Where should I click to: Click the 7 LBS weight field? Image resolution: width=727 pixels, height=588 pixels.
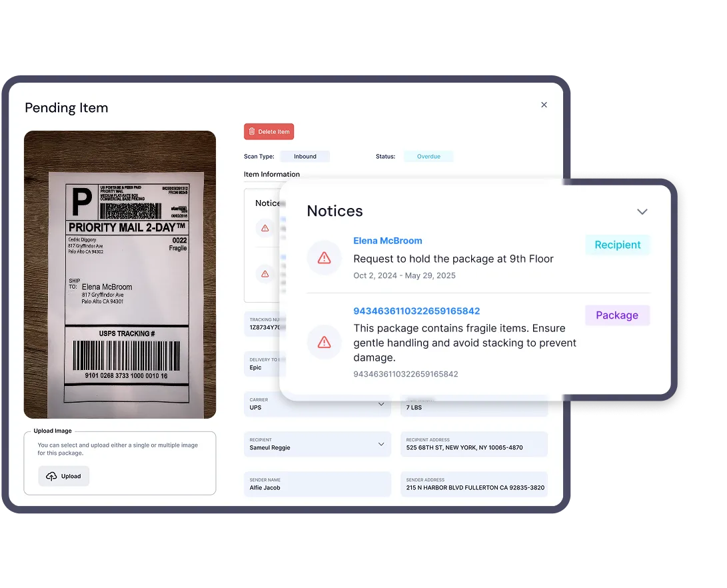click(x=474, y=406)
